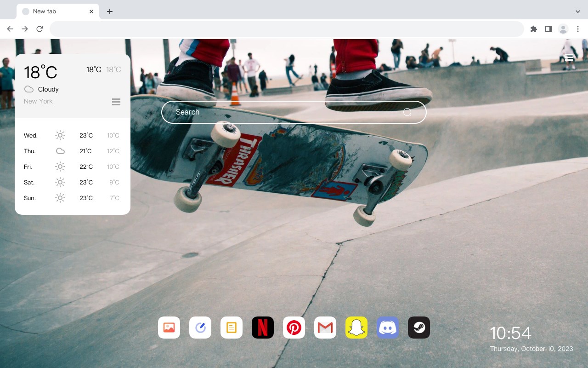The height and width of the screenshot is (368, 588).
Task: Click the sunny icon for Wed.
Action: point(60,135)
